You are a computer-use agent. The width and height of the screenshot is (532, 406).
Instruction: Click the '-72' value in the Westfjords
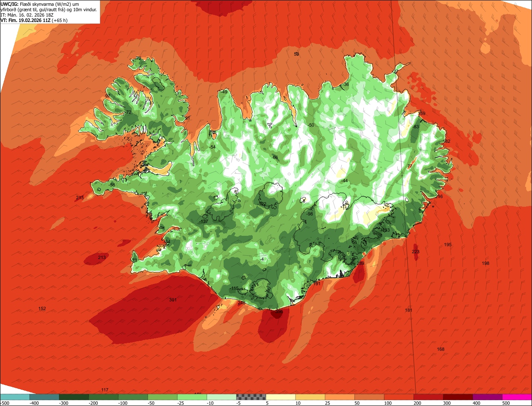pyautogui.click(x=128, y=112)
